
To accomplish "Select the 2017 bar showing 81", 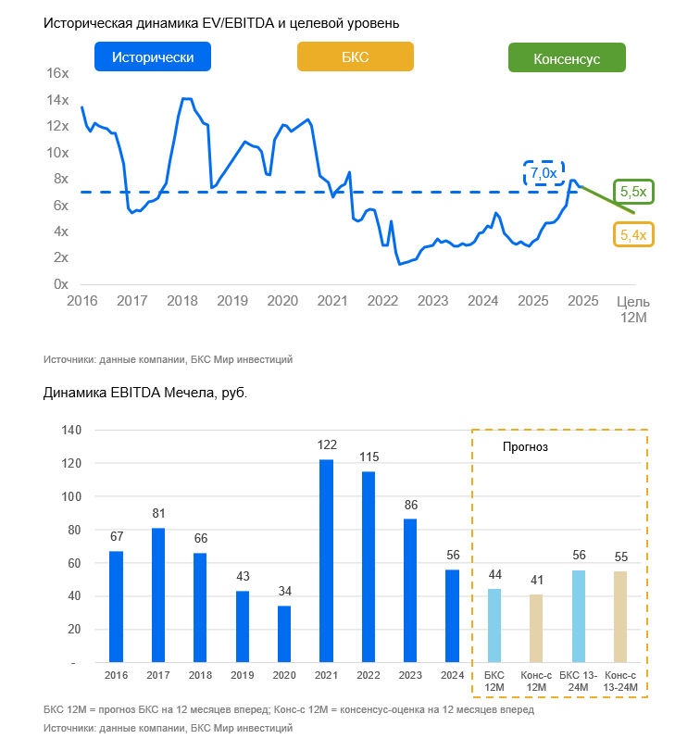I will (x=157, y=595).
